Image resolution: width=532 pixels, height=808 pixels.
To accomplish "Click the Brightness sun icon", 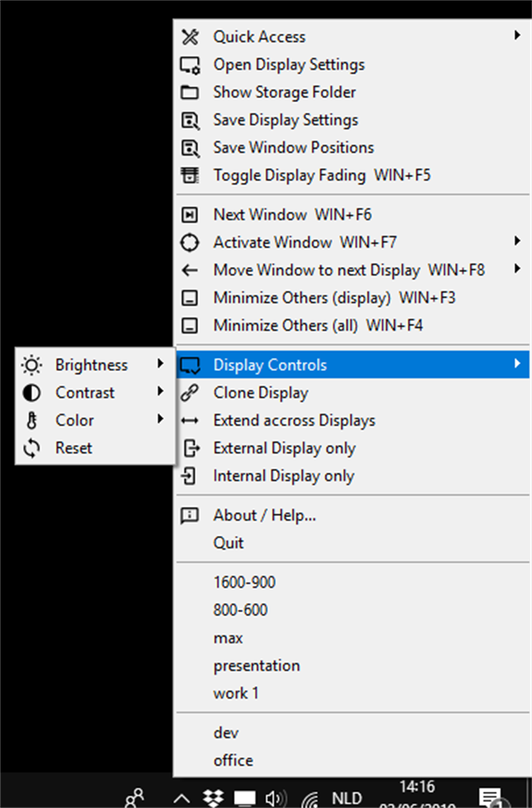I will (x=32, y=366).
